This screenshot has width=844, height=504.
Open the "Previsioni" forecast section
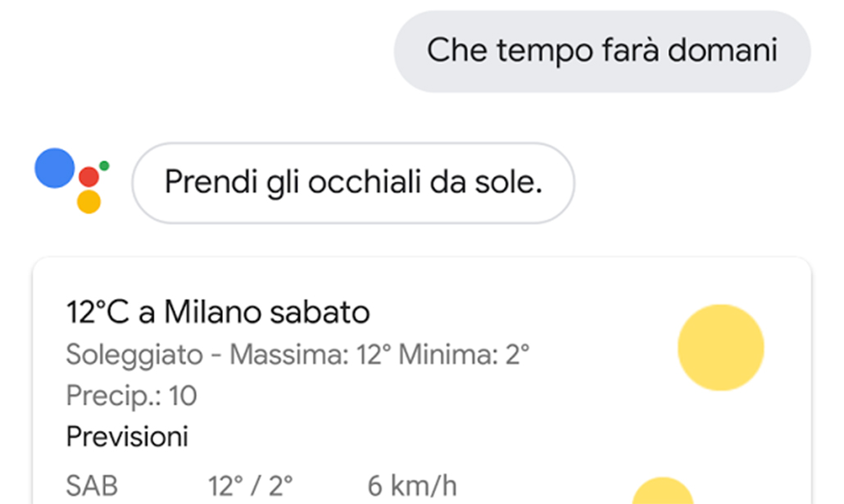127,436
